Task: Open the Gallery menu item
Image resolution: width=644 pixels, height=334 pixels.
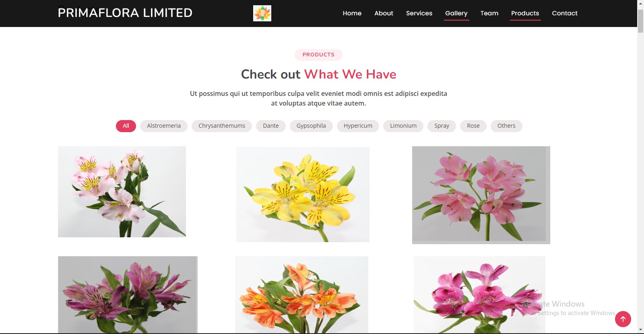Action: (456, 13)
